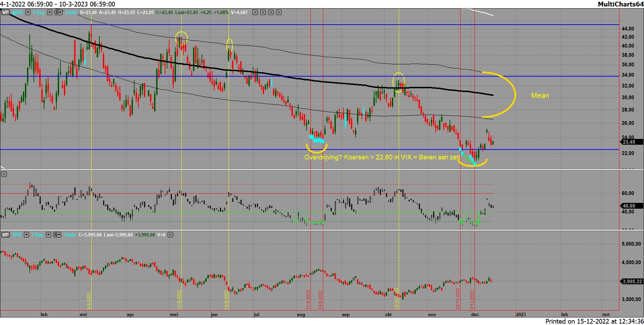Click the VP button on the SPX status line

coord(5,235)
